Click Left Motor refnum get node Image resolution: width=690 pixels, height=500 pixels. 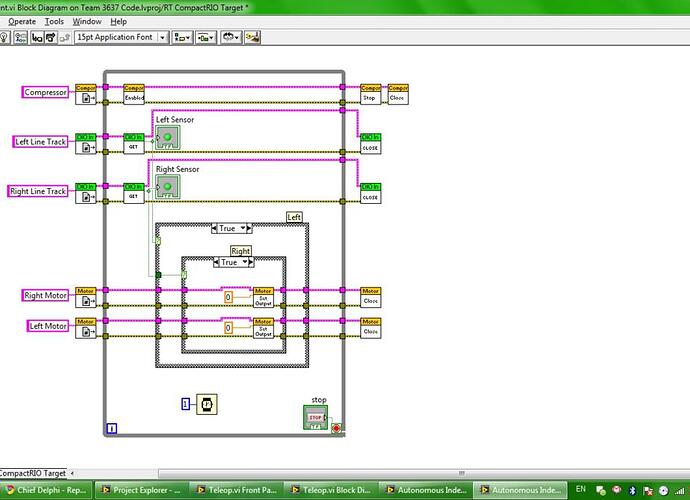(85, 328)
